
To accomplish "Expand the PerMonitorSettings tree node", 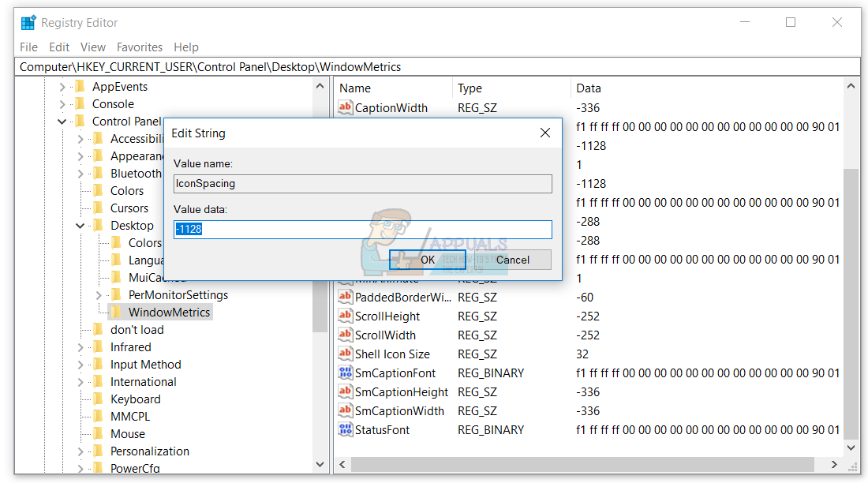I will coord(99,295).
